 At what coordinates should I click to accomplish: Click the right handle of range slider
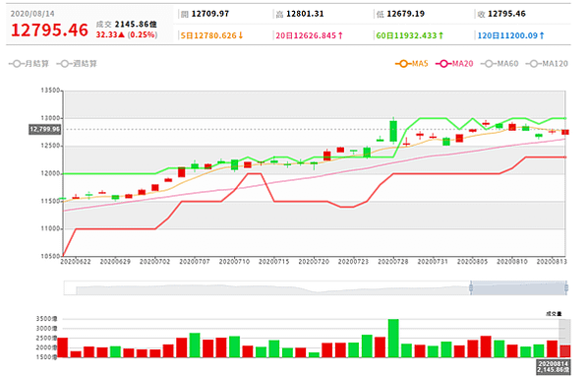click(x=566, y=287)
